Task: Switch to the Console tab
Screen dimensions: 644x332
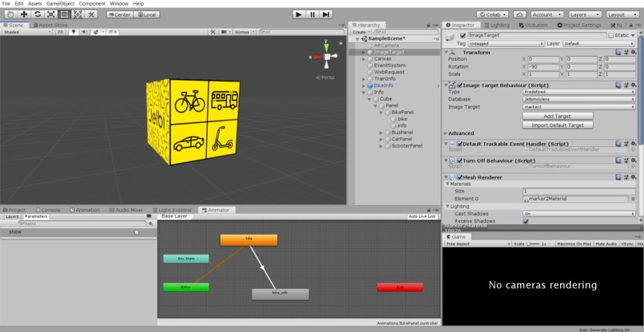Action: [x=48, y=210]
